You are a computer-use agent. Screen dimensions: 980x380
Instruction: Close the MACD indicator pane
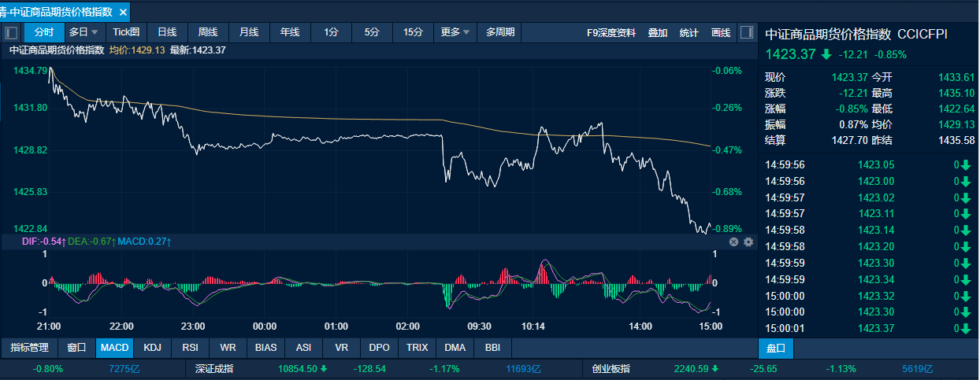pyautogui.click(x=733, y=242)
